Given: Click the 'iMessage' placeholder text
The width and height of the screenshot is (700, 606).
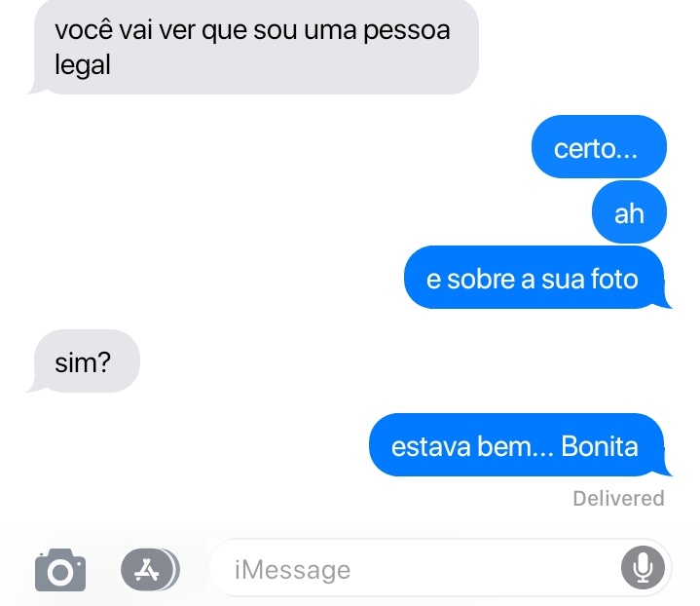Looking at the screenshot, I should pos(293,570).
